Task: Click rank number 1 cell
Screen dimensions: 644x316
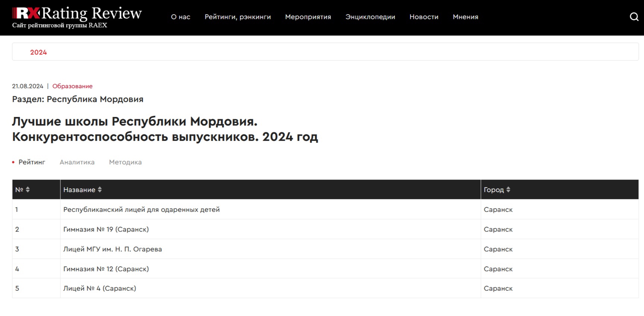Action: pos(36,210)
